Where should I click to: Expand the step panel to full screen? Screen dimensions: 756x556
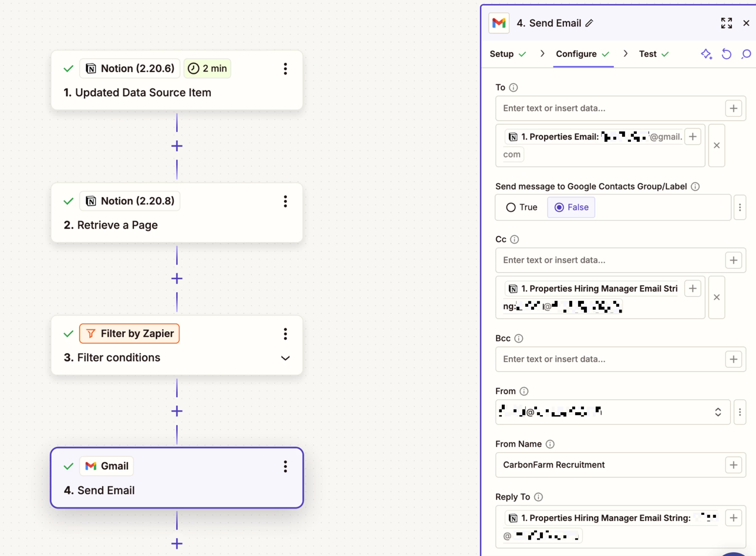point(726,23)
